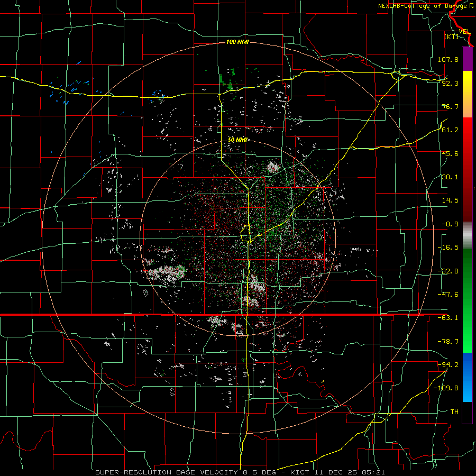Pick the black TH color bar segment

(x=467, y=412)
